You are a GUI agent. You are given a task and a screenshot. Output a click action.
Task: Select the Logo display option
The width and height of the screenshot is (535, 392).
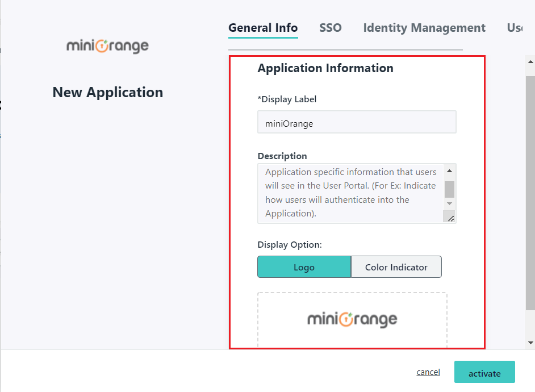(x=304, y=267)
